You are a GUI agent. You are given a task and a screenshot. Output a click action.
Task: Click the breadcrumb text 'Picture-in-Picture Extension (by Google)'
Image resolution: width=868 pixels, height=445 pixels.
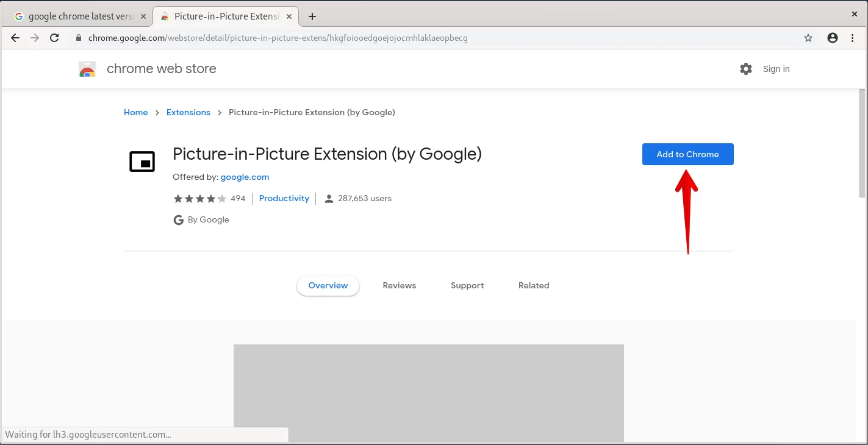click(312, 112)
